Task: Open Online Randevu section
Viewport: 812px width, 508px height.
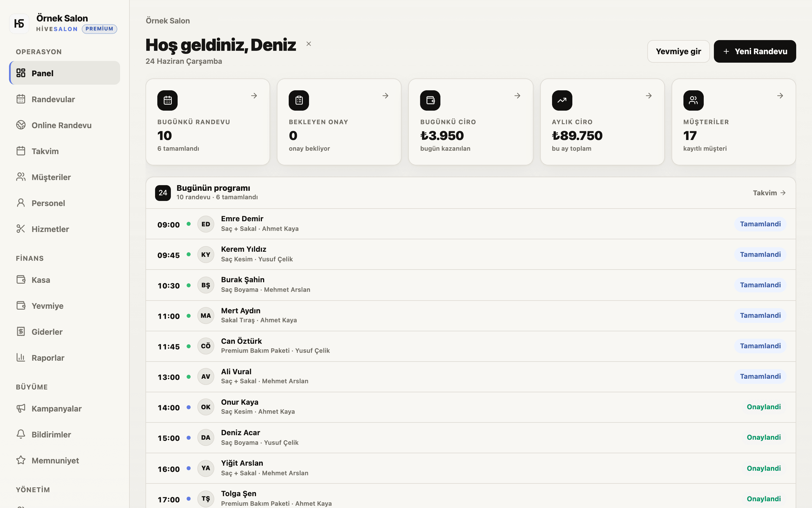Action: (x=64, y=125)
